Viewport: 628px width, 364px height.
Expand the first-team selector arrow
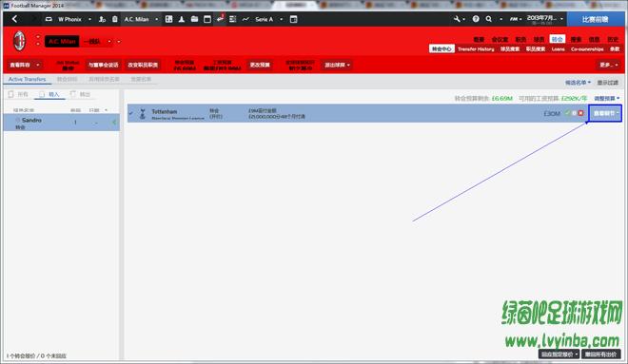[x=109, y=41]
